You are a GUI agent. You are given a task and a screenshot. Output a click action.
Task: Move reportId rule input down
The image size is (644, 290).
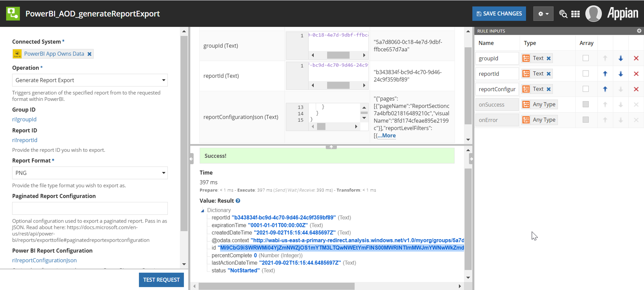pyautogui.click(x=621, y=74)
